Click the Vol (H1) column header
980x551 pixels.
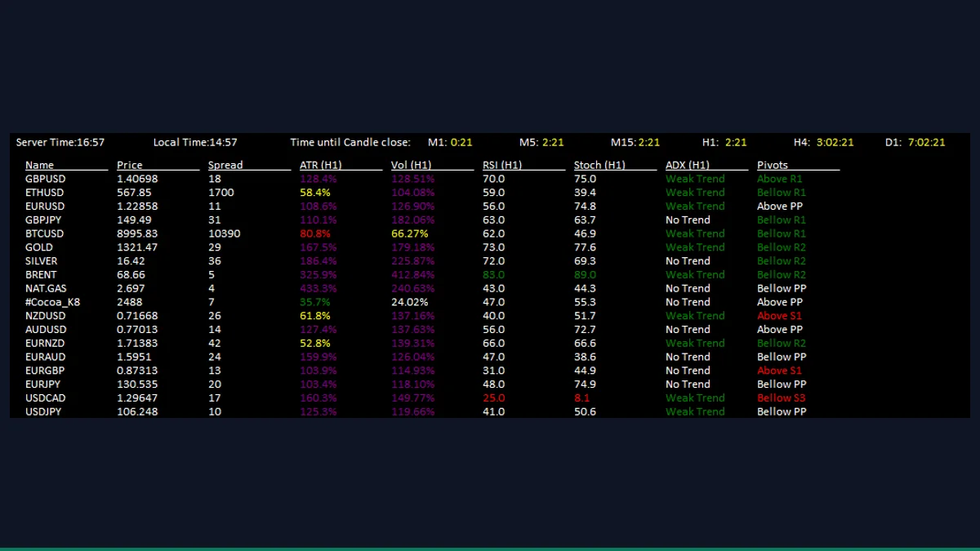point(412,165)
